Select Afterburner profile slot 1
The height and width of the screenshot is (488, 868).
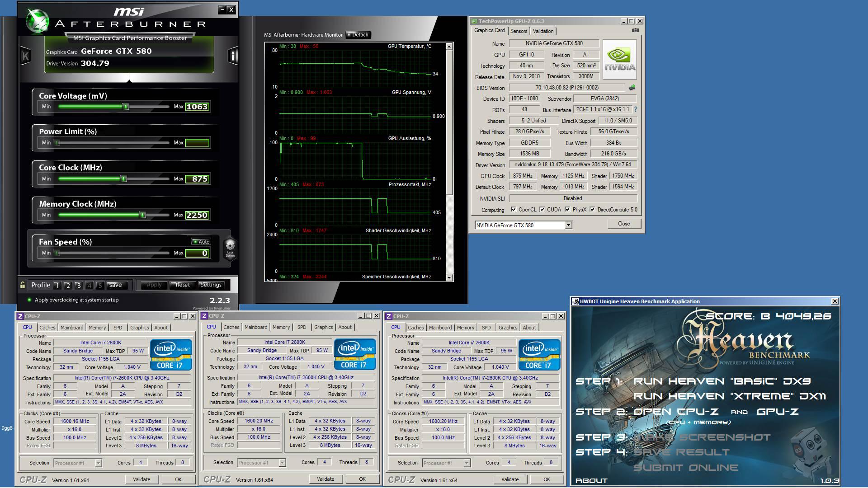click(x=57, y=285)
